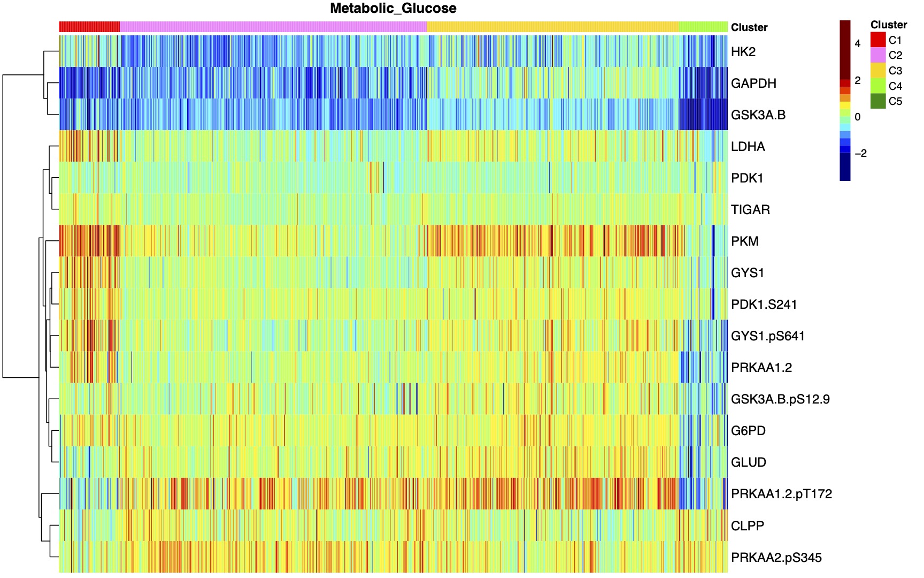Click the dark red top of color scale bar
This screenshot has width=924, height=578.
[x=845, y=50]
